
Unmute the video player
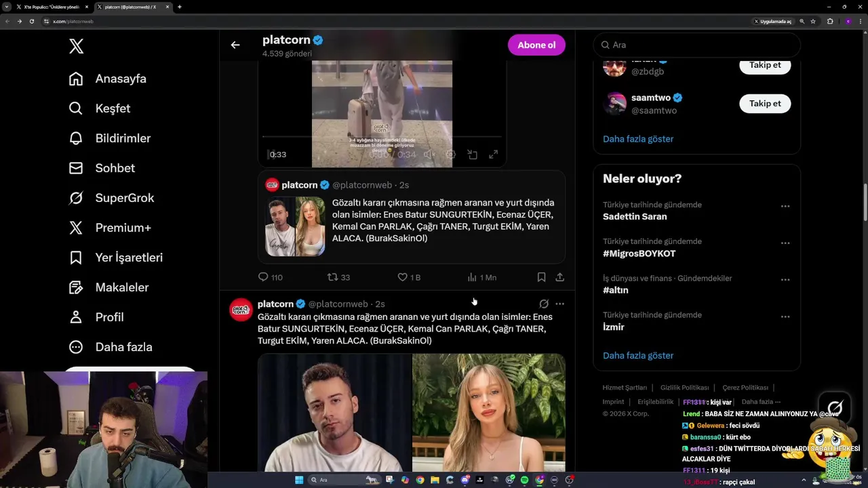tap(429, 155)
